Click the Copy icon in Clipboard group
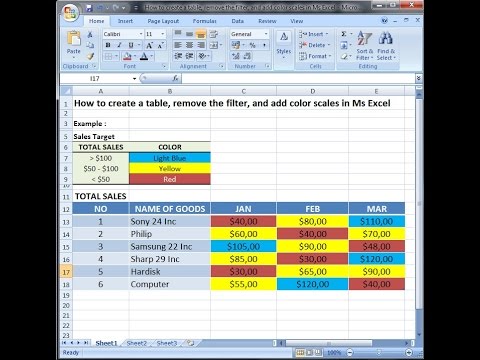Viewport: 480px width, 360px height. pos(90,45)
